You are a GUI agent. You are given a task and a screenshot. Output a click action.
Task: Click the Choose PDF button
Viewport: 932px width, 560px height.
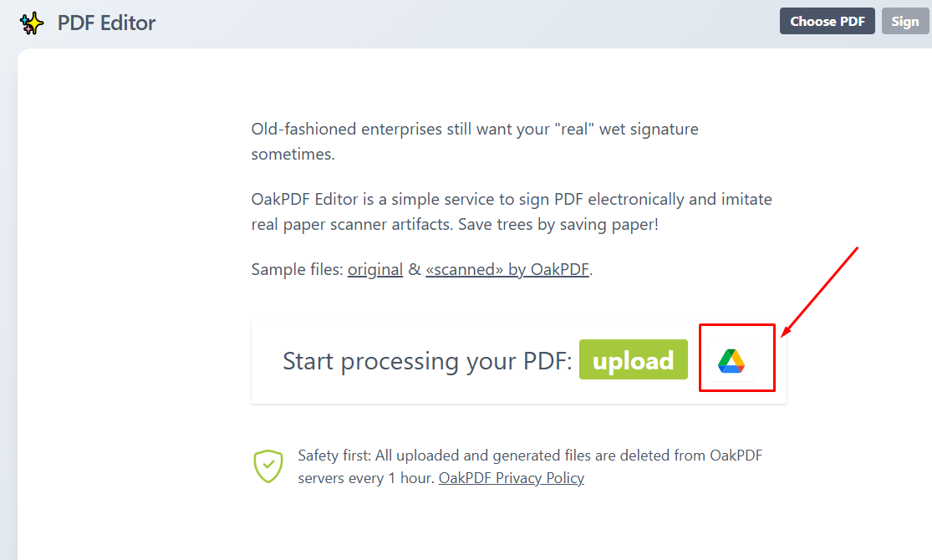(827, 20)
